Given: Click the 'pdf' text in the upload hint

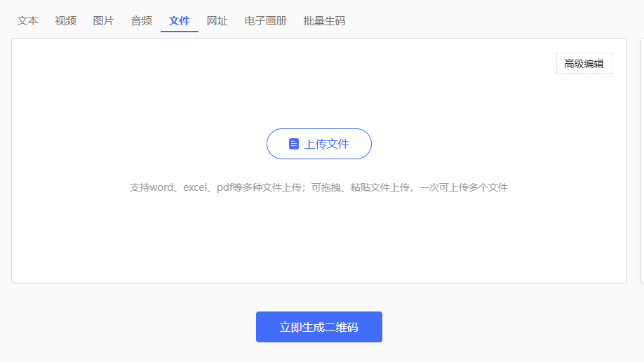Looking at the screenshot, I should click(x=224, y=187).
